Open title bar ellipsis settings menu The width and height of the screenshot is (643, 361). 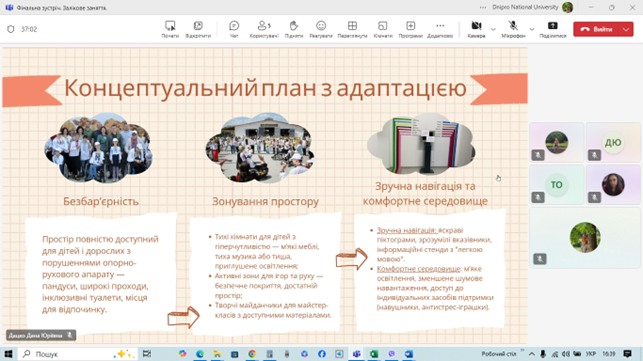pyautogui.click(x=483, y=7)
